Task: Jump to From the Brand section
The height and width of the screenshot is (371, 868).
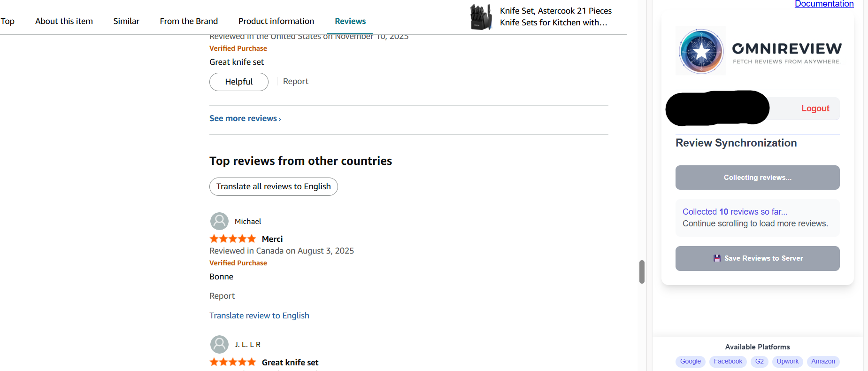Action: [x=189, y=21]
